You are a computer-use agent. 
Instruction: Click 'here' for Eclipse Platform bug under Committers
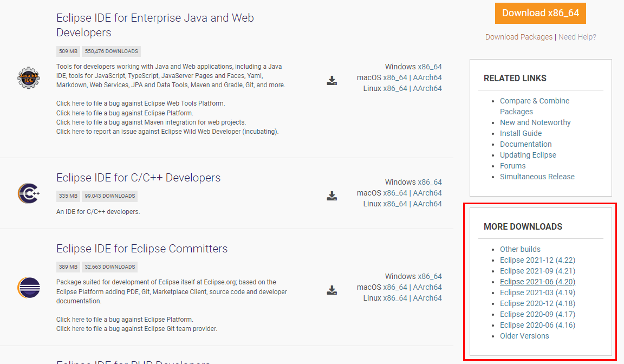[x=78, y=320]
